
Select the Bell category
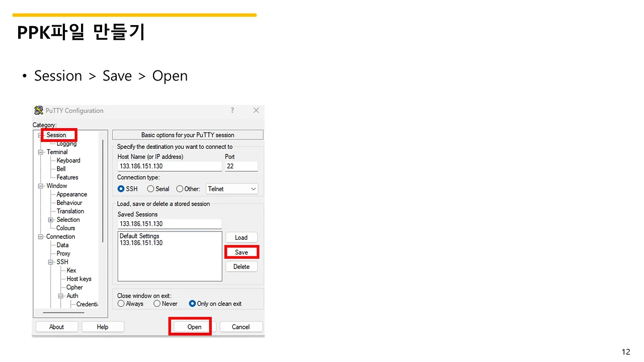point(61,169)
